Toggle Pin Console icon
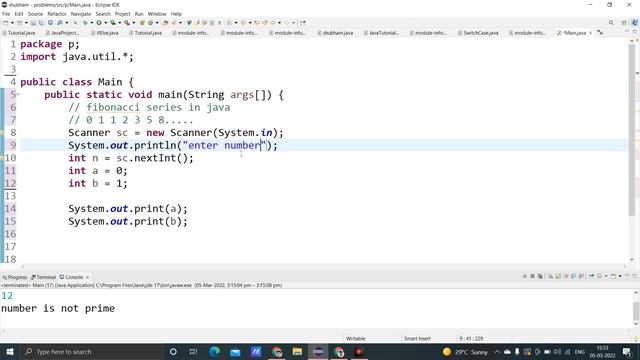Image resolution: width=640 pixels, height=360 pixels. 591,276
